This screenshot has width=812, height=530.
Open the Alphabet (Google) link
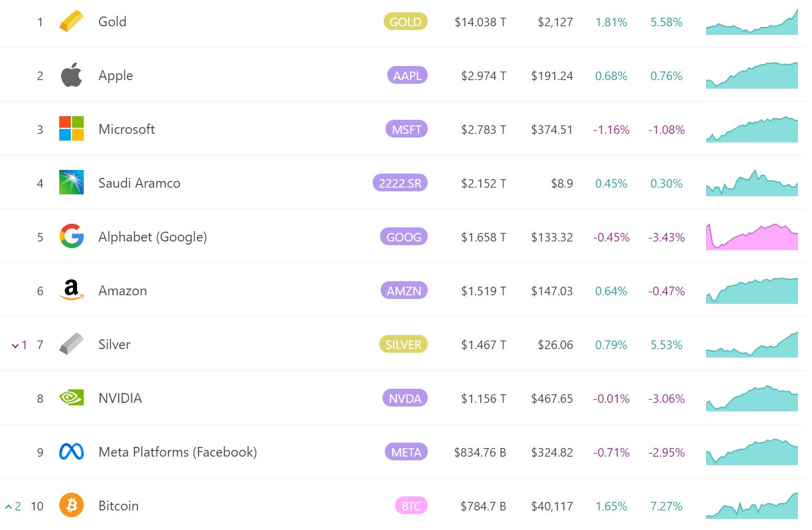point(153,237)
